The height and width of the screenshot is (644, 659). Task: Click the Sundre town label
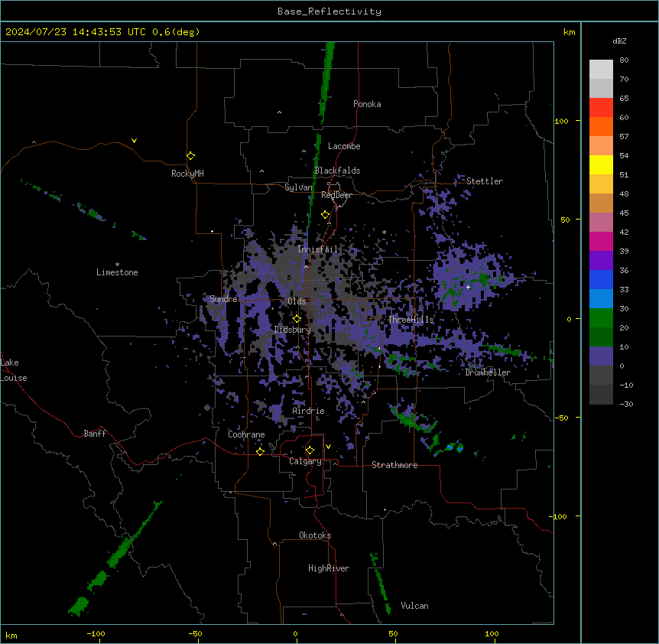click(x=223, y=299)
